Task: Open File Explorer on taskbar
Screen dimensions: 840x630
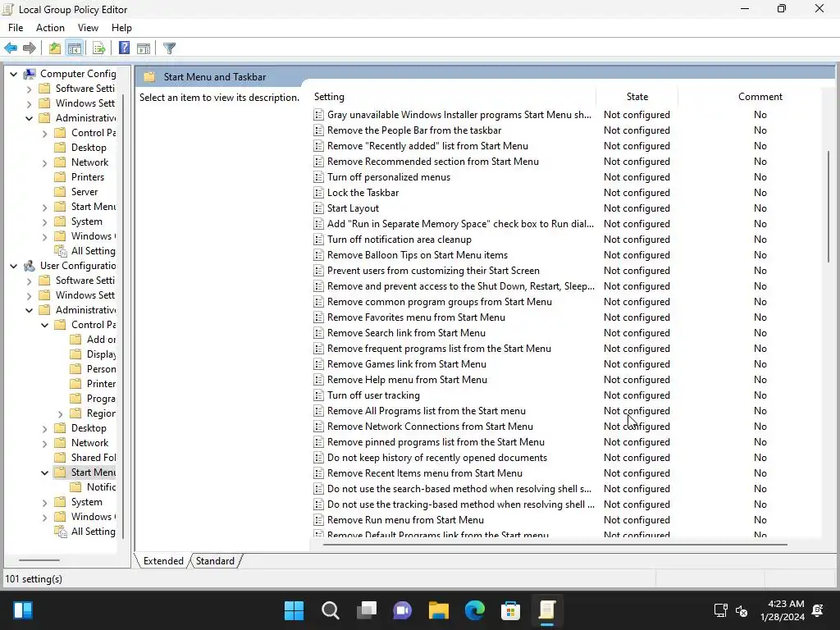Action: (438, 610)
